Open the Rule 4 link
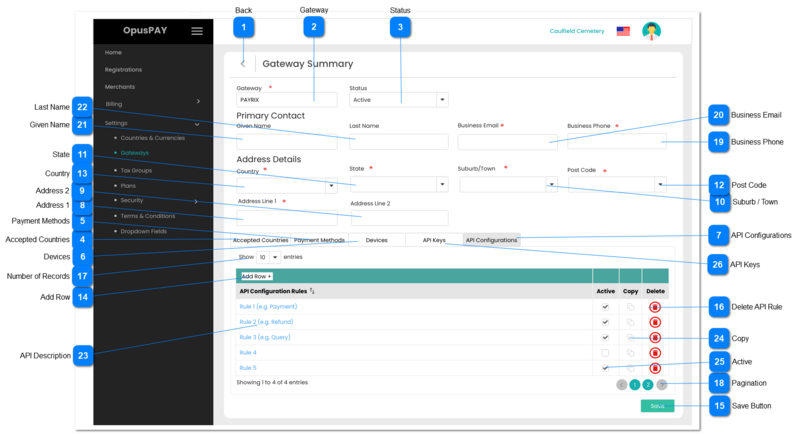The height and width of the screenshot is (434, 799). pos(248,352)
